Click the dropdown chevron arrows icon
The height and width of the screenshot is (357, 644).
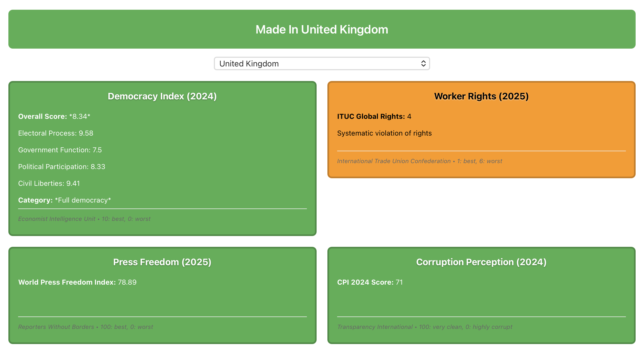click(x=423, y=63)
